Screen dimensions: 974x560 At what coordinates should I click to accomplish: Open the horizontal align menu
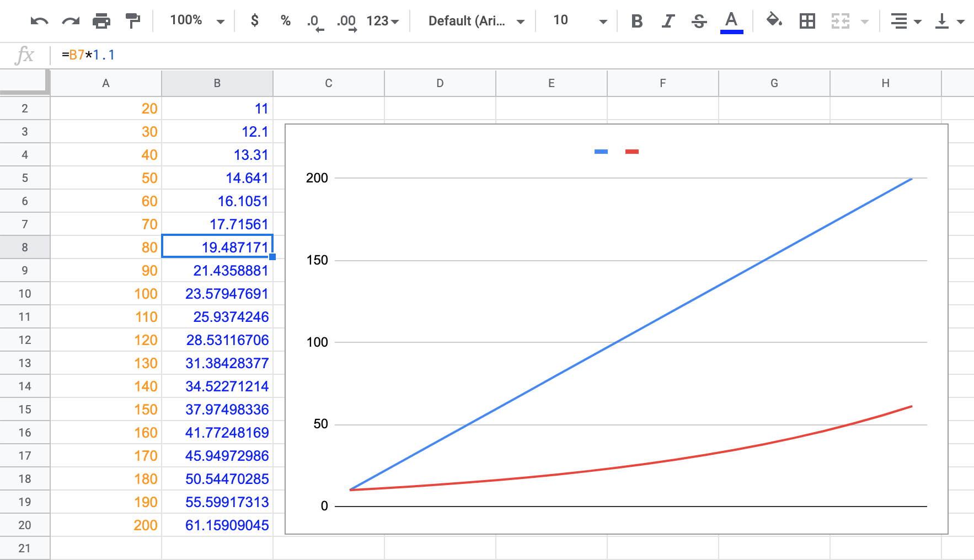[906, 21]
